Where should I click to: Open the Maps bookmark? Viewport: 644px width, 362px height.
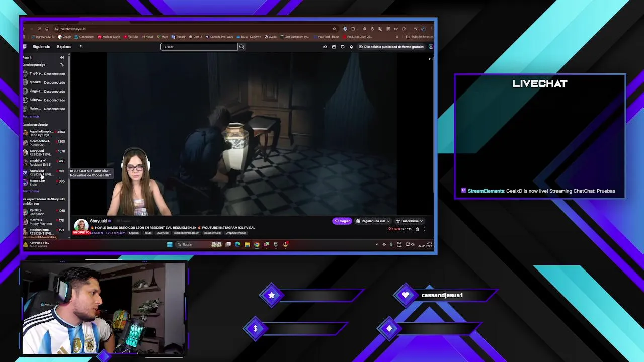[x=163, y=37]
